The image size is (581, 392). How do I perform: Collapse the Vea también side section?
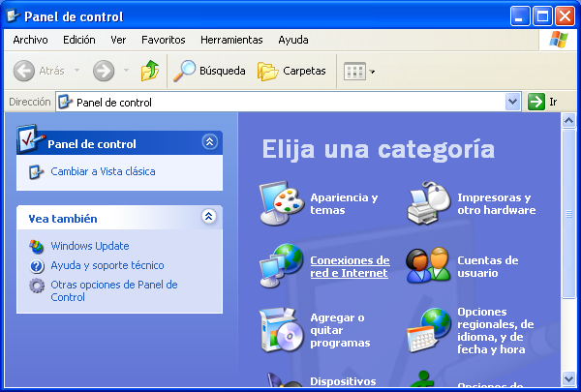tap(209, 218)
